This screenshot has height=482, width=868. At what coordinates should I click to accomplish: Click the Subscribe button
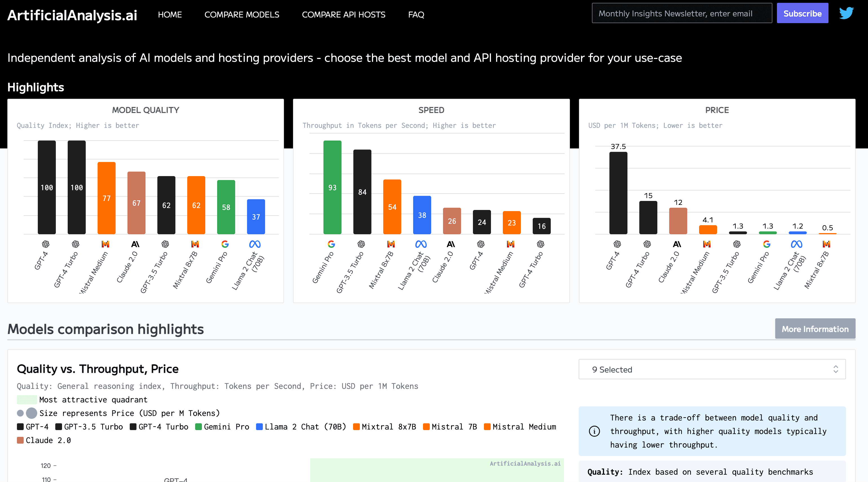click(x=802, y=13)
